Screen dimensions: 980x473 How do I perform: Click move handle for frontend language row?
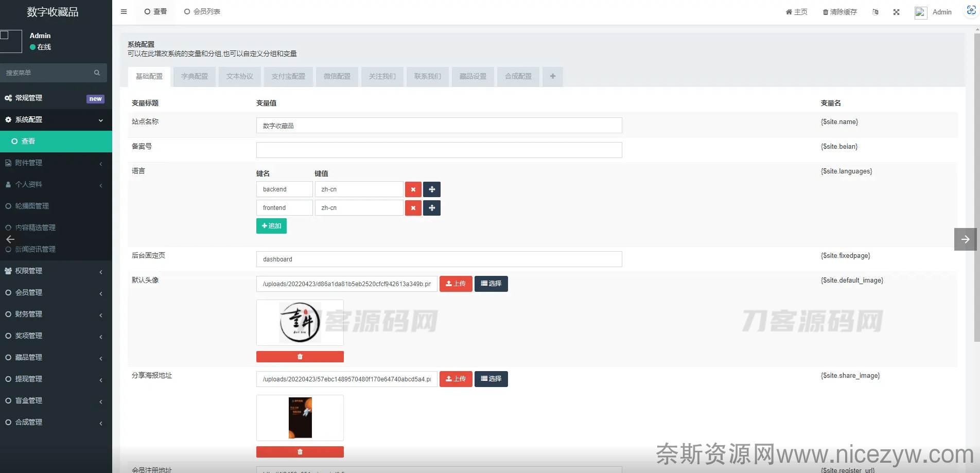coord(432,208)
